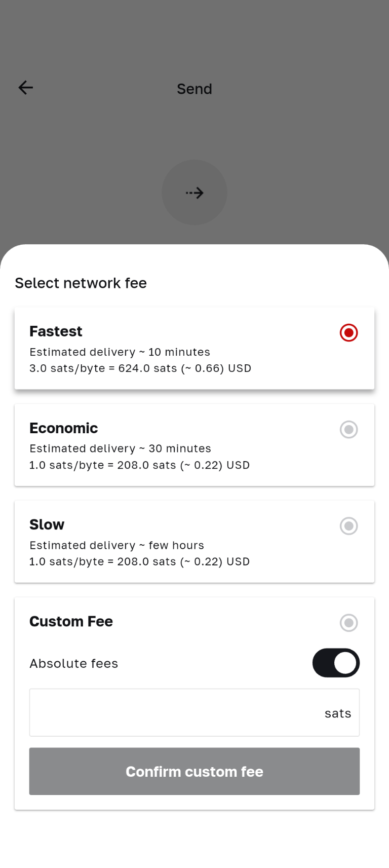The width and height of the screenshot is (389, 868).
Task: Click the Select network fee heading
Action: [81, 283]
